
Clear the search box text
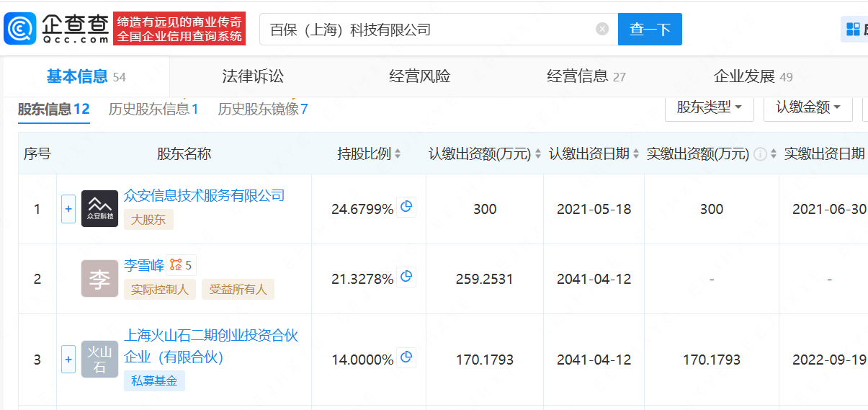pos(602,30)
